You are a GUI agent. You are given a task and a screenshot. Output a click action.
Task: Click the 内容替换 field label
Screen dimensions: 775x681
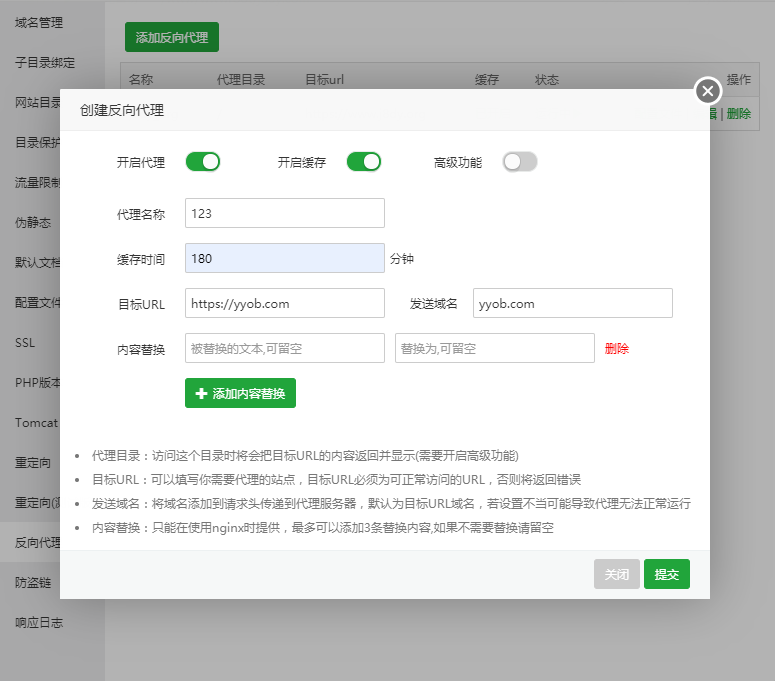pyautogui.click(x=141, y=349)
